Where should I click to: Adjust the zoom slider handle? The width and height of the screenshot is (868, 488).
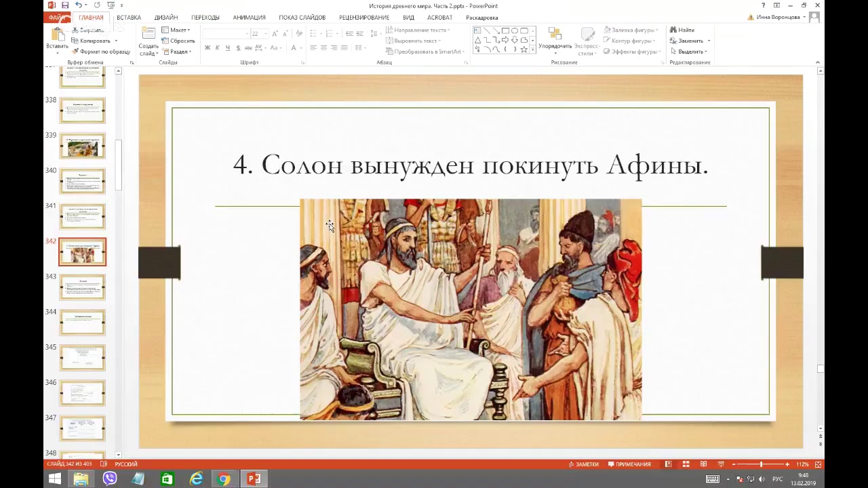tap(762, 464)
